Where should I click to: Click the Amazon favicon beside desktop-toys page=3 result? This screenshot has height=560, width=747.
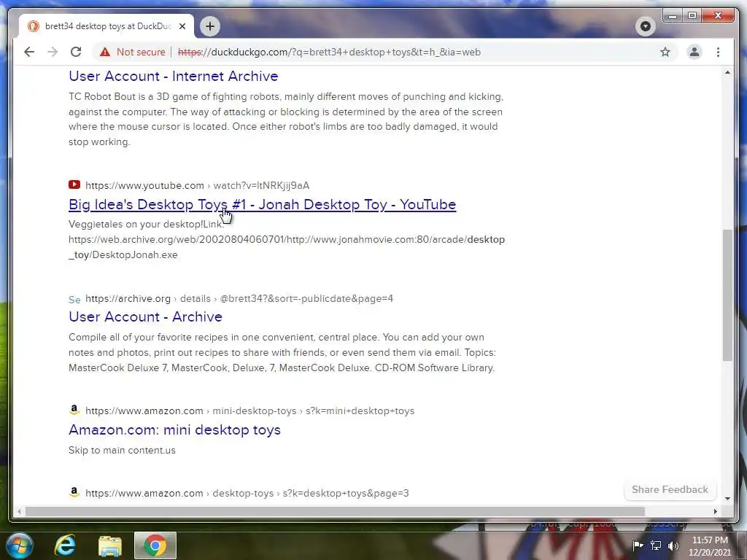74,492
